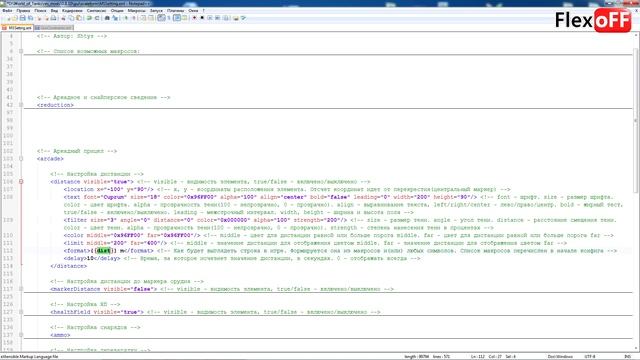Screen dimensions: 640x360
Task: Click the Print toolbar icon
Action: [53, 18]
